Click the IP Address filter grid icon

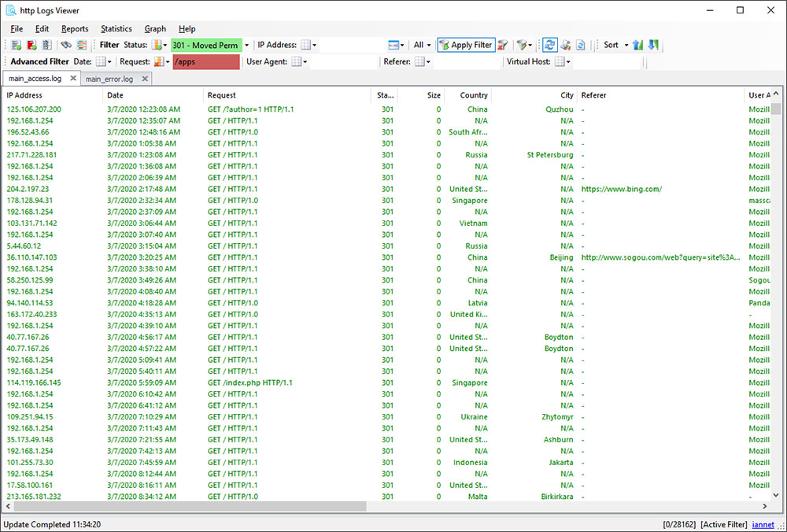(x=306, y=45)
